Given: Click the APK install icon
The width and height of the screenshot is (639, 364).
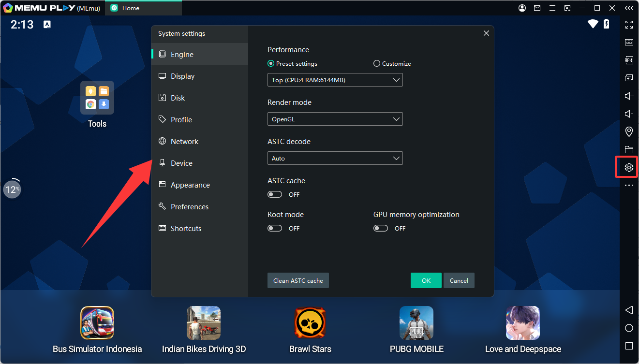Looking at the screenshot, I should coord(629,60).
